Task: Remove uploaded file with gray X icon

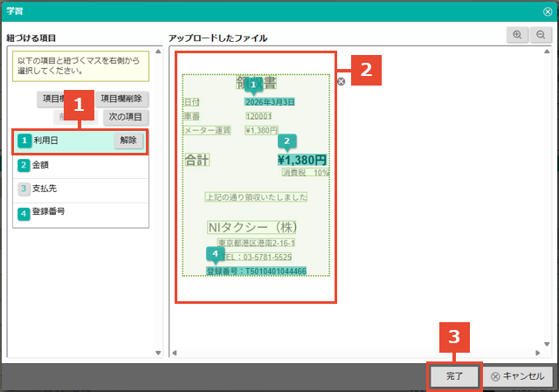Action: tap(342, 81)
